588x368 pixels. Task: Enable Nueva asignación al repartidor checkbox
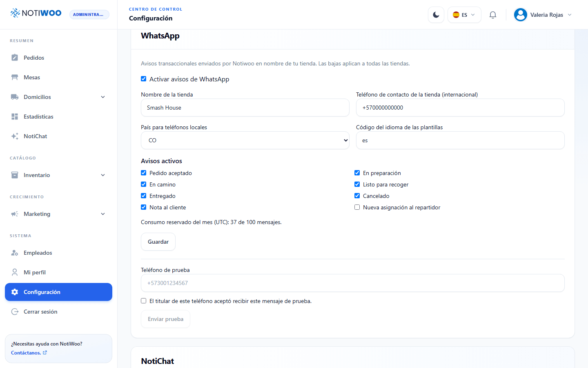(357, 207)
